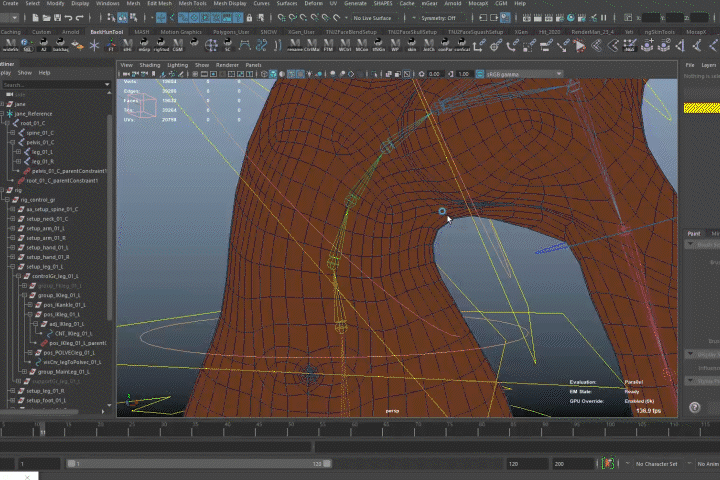Screen dimensions: 720x480
Task: Click the AJ python shelf button
Action: [44, 45]
